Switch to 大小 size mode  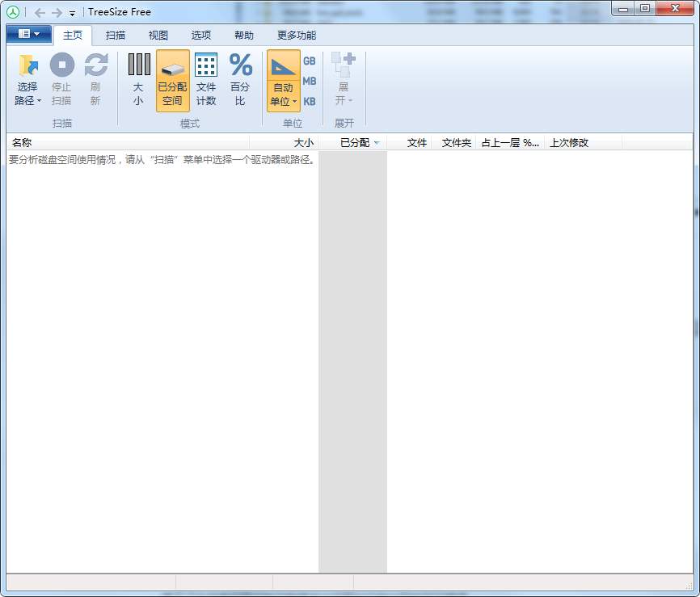(x=139, y=80)
